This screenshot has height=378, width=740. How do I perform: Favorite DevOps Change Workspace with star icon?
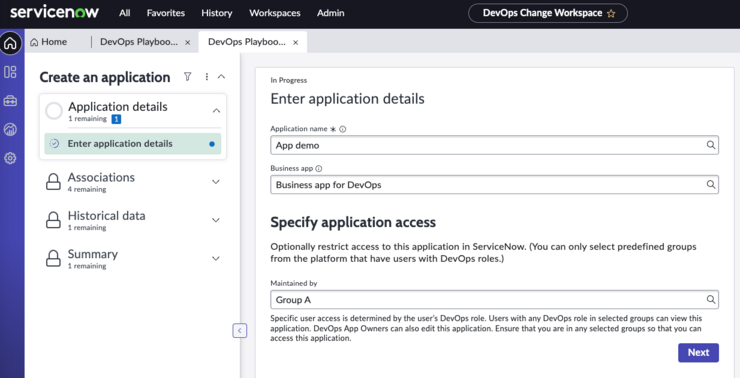611,14
